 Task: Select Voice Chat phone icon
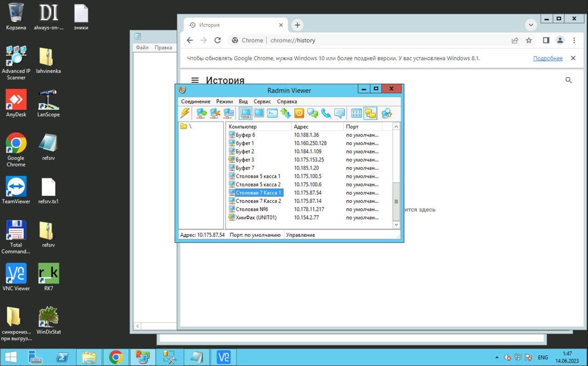(326, 113)
